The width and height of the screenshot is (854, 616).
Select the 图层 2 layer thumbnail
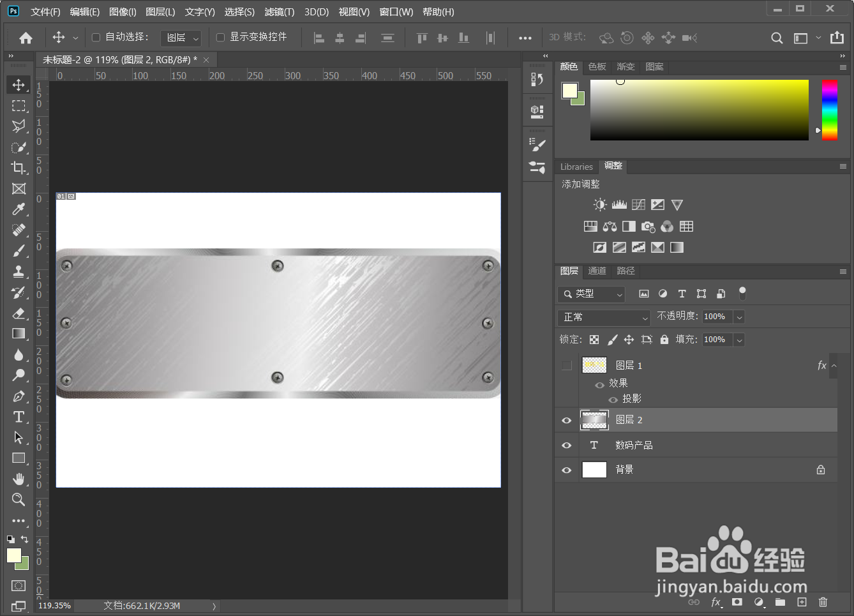[594, 420]
